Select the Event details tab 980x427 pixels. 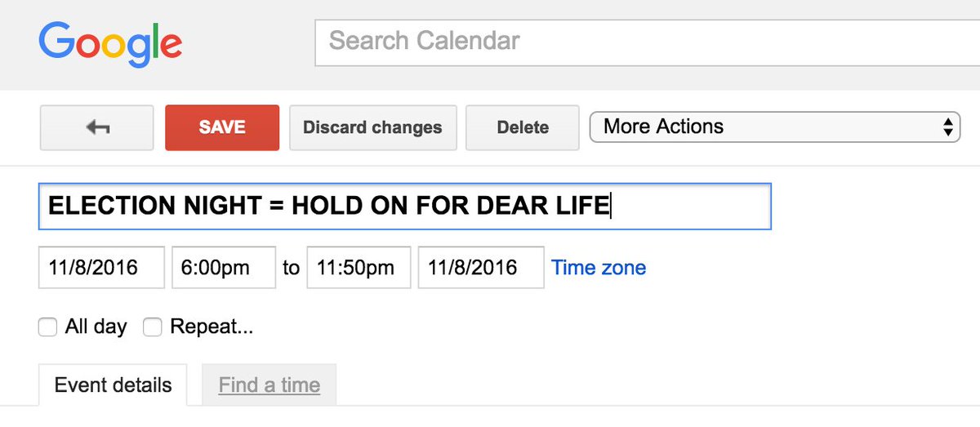tap(114, 385)
